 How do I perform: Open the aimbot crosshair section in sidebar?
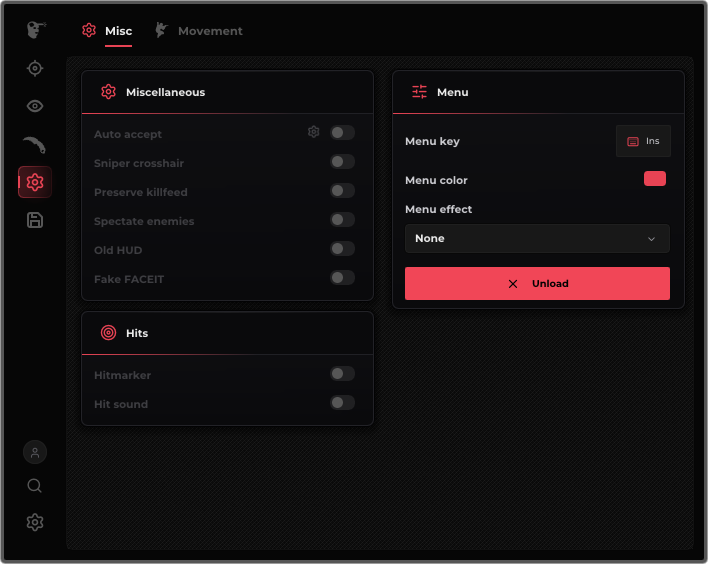(x=35, y=68)
